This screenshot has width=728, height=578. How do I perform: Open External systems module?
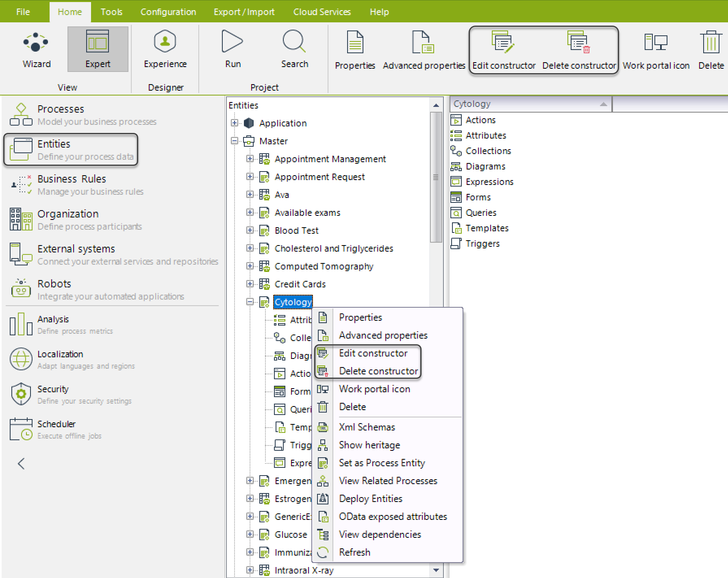[114, 254]
